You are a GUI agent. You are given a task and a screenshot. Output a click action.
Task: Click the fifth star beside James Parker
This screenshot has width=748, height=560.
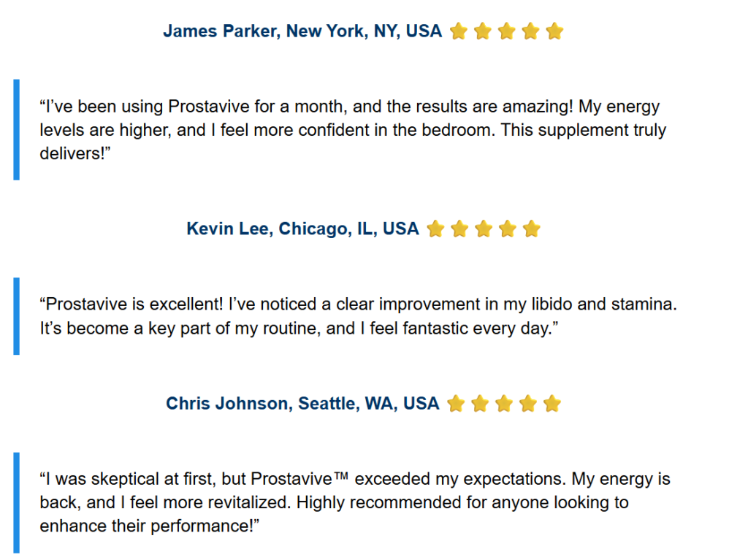coord(555,31)
